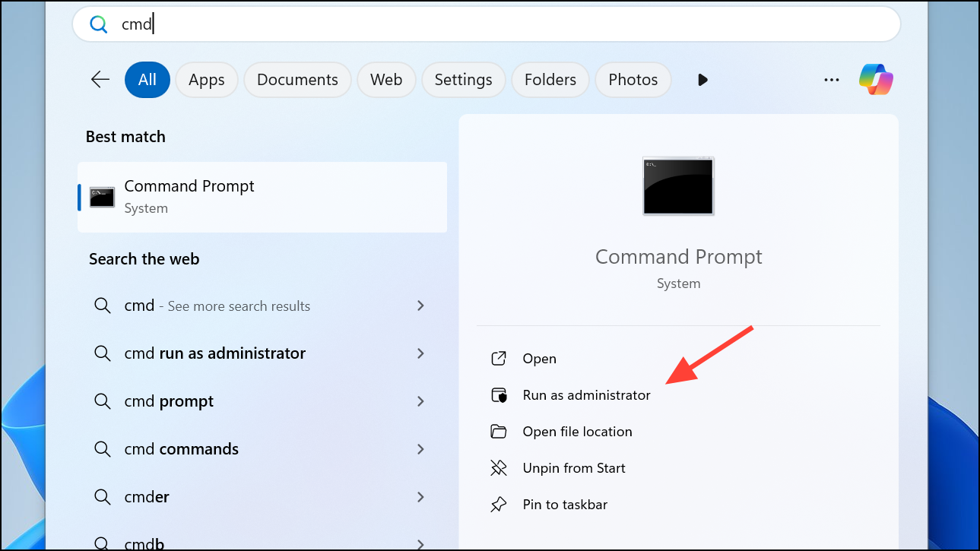
Task: Switch to the Folders filter tab
Action: click(x=550, y=80)
